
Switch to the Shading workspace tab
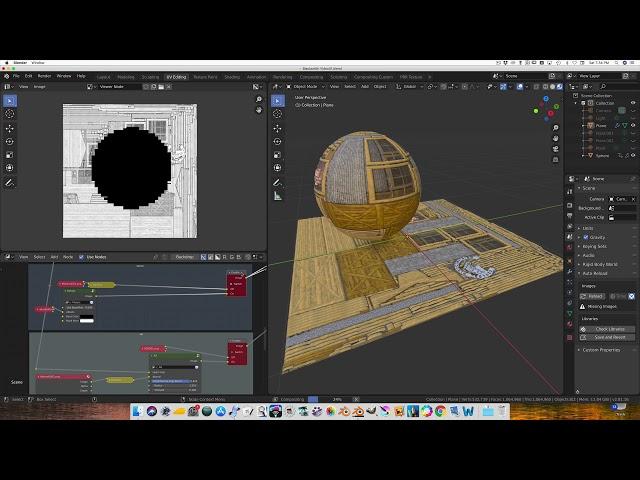pos(232,77)
